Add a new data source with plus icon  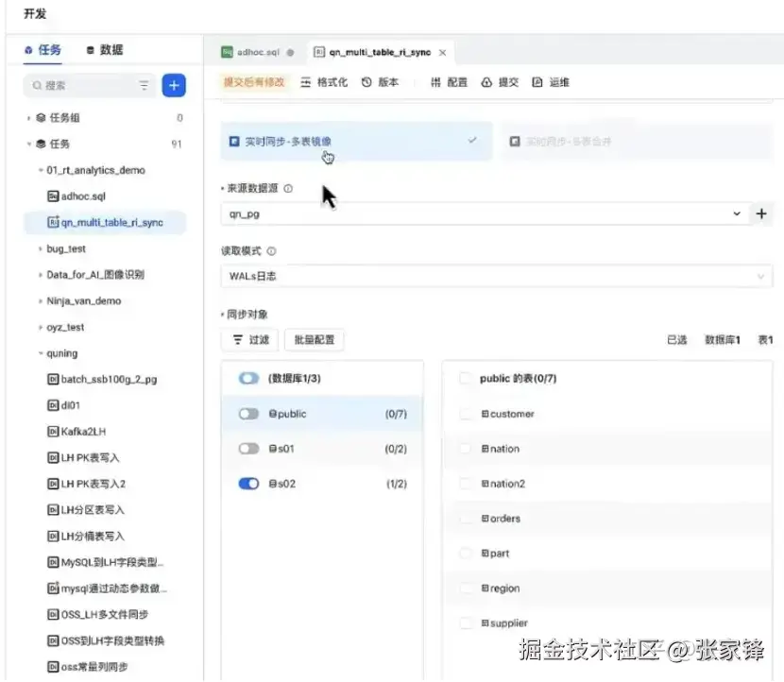tap(761, 214)
